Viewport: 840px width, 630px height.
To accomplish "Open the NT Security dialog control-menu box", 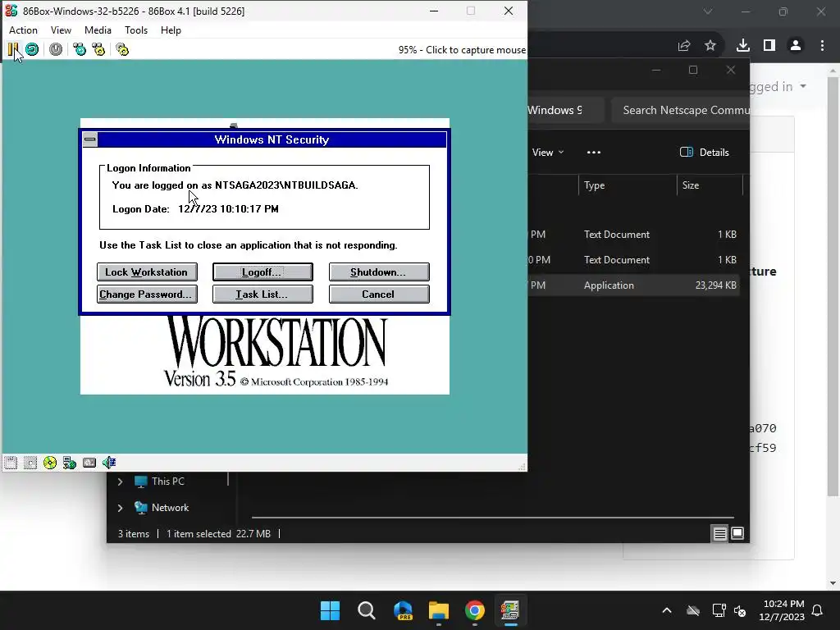I will (x=90, y=139).
